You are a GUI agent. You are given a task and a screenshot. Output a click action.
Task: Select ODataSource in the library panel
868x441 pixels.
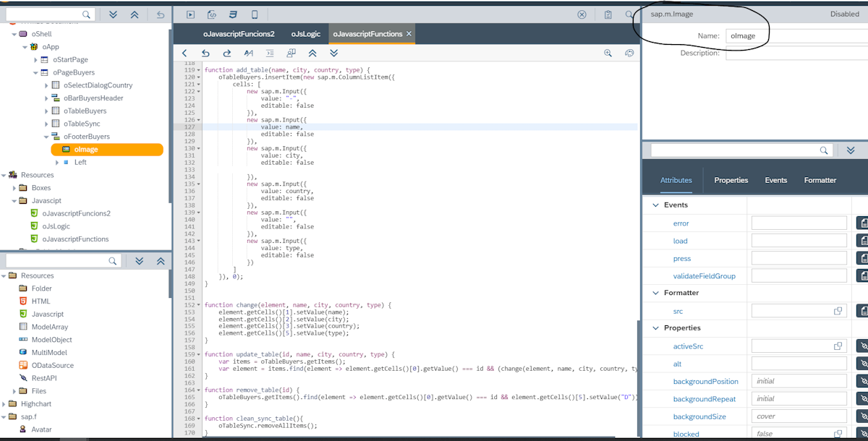[52, 366]
